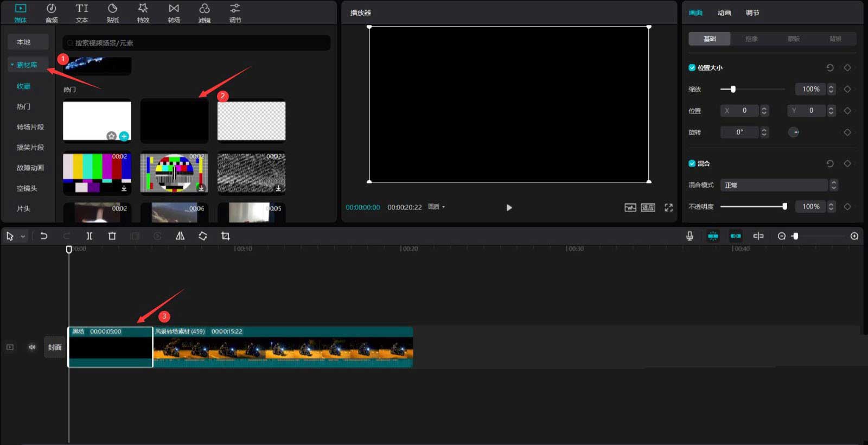Split the clip with the split tool
Image resolution: width=868 pixels, height=445 pixels.
click(x=90, y=236)
